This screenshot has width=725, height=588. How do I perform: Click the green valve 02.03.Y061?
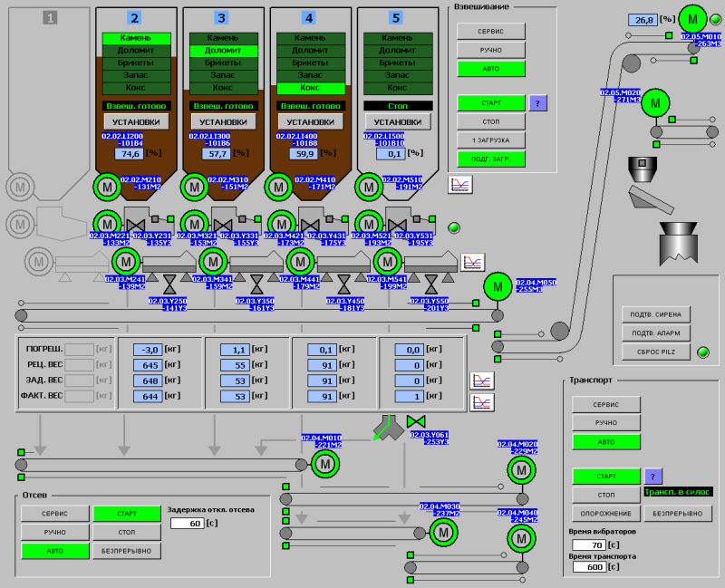[418, 423]
